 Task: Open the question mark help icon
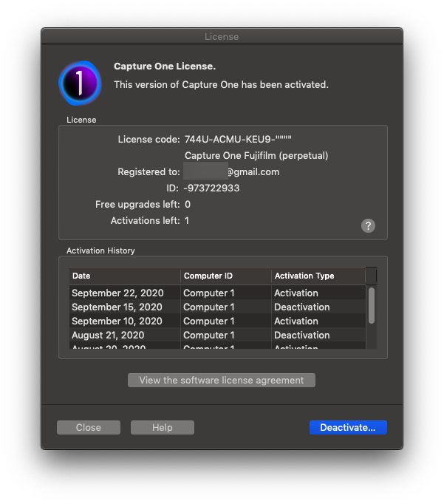(x=368, y=225)
